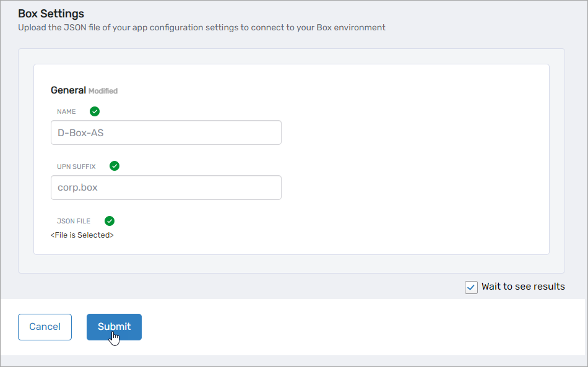The width and height of the screenshot is (588, 367).
Task: Focus the UPN Suffix field containing corp.box
Action: pos(166,188)
